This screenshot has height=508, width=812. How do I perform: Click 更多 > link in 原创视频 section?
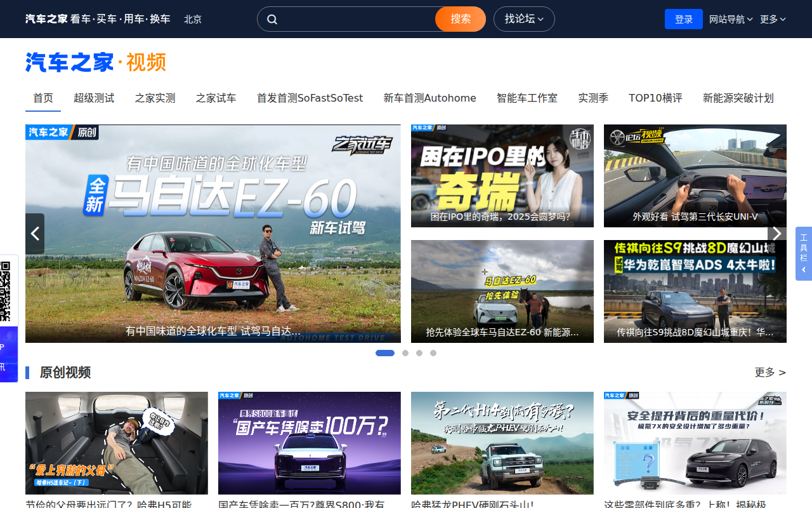770,372
